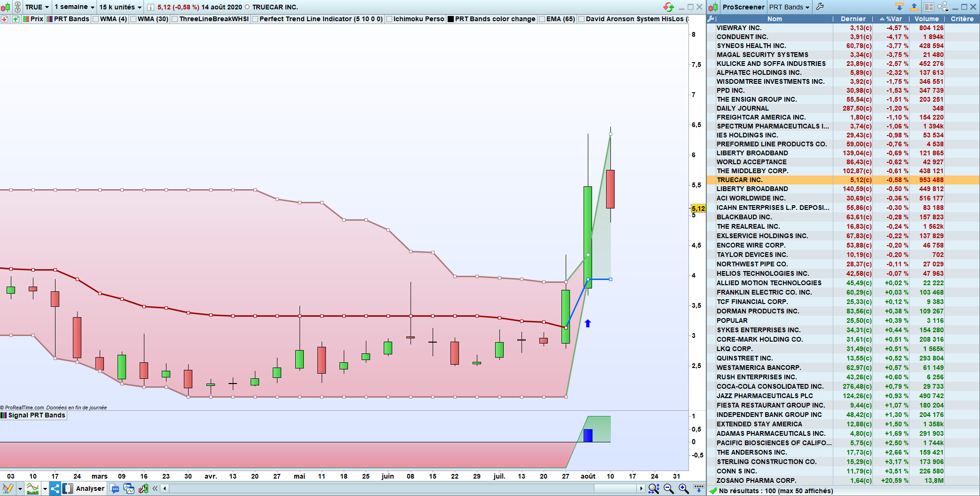The height and width of the screenshot is (496, 980).
Task: Sort the screener by Dernier column
Action: pyautogui.click(x=853, y=19)
